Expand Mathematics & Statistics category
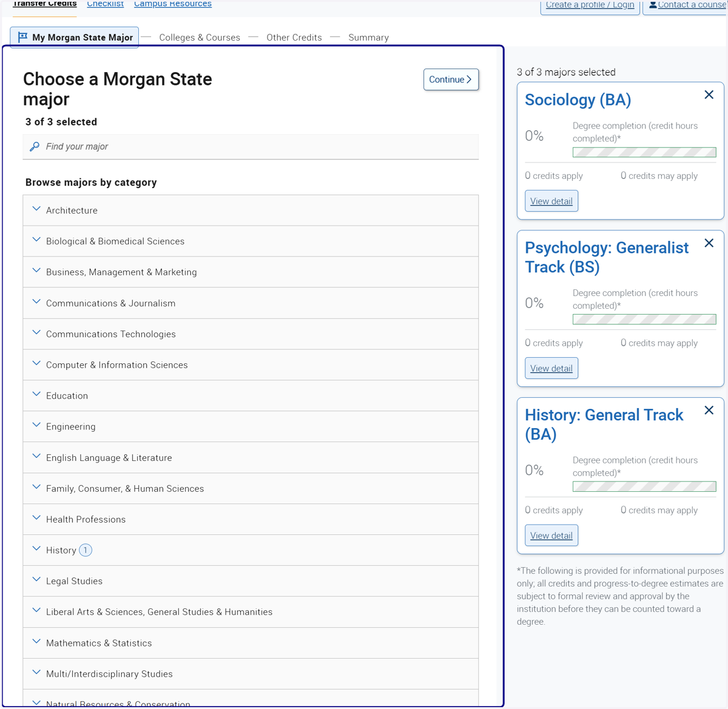This screenshot has height=709, width=728. pyautogui.click(x=251, y=643)
